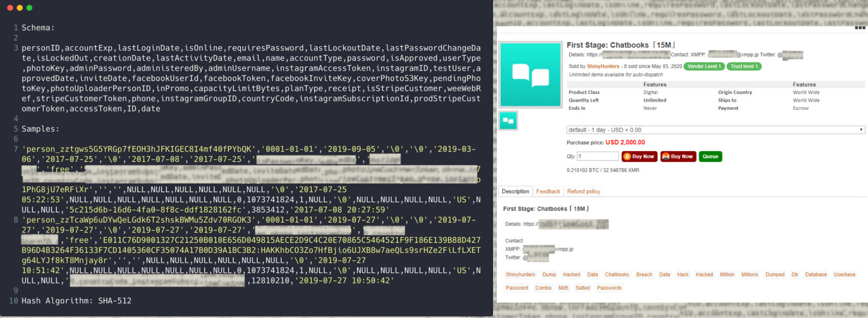Screen dimensions: 868x318
Task: Select the Chatbooks tag
Action: tap(617, 274)
